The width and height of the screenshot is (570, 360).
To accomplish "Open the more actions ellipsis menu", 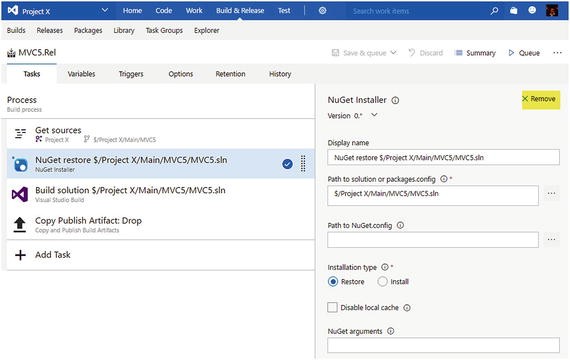I will click(557, 53).
